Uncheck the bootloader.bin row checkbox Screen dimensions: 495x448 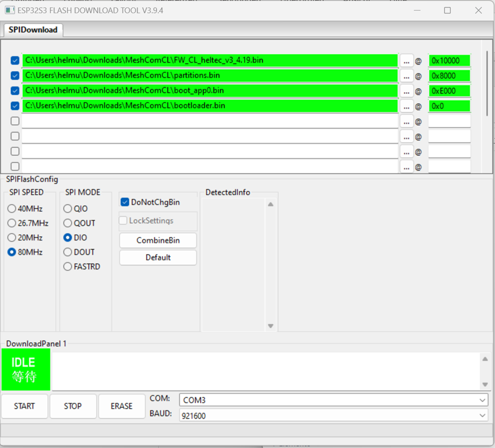[x=15, y=106]
